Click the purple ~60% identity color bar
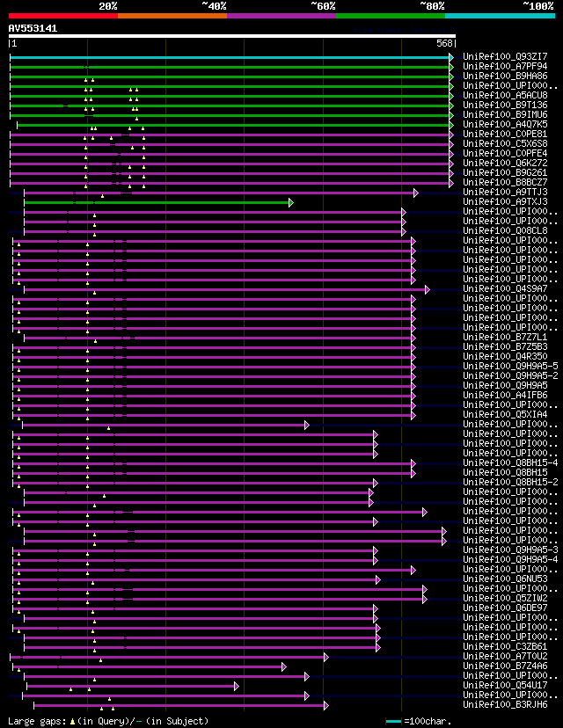The width and height of the screenshot is (563, 728). [x=281, y=16]
